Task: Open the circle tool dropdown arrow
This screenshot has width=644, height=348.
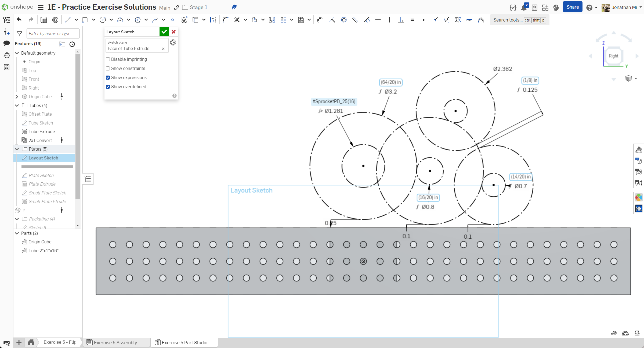Action: (111, 20)
